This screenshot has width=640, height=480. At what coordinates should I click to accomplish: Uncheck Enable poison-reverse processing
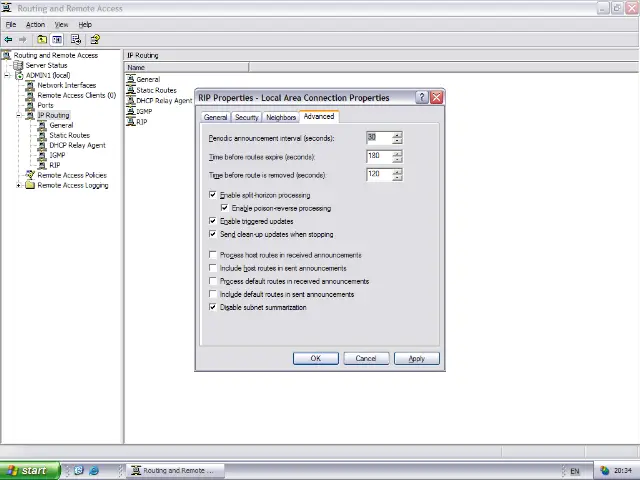coord(224,208)
